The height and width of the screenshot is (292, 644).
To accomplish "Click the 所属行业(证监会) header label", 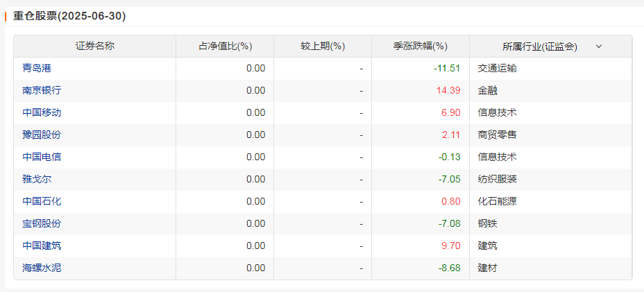I will click(540, 46).
